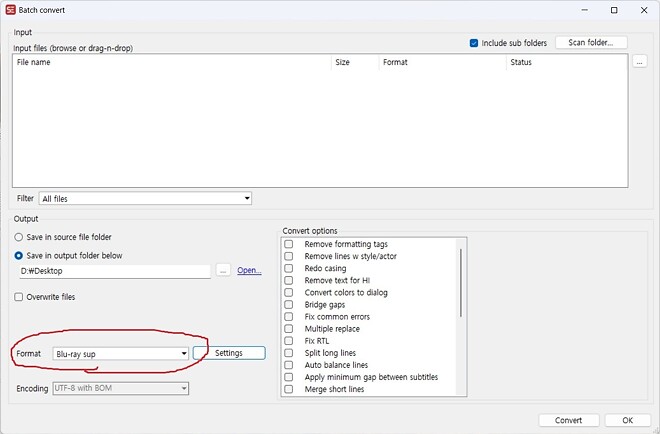The image size is (660, 434).
Task: Check the Remove formatting tags option
Action: point(289,244)
